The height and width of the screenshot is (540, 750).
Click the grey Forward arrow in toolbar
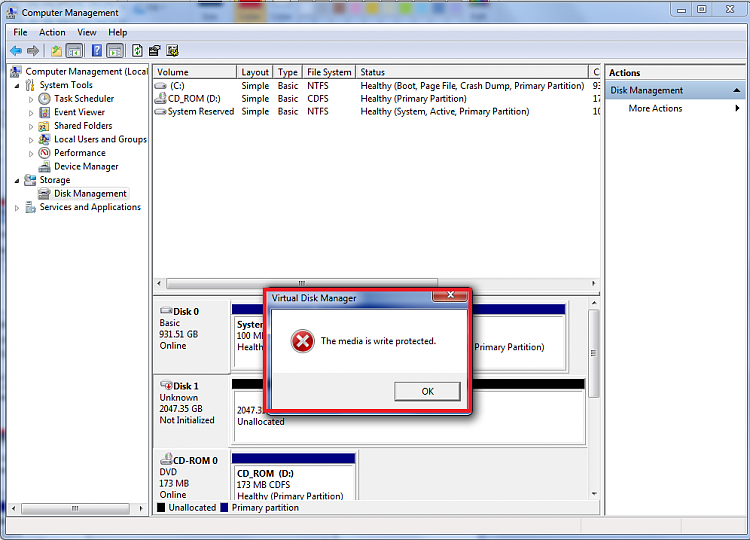pos(33,51)
